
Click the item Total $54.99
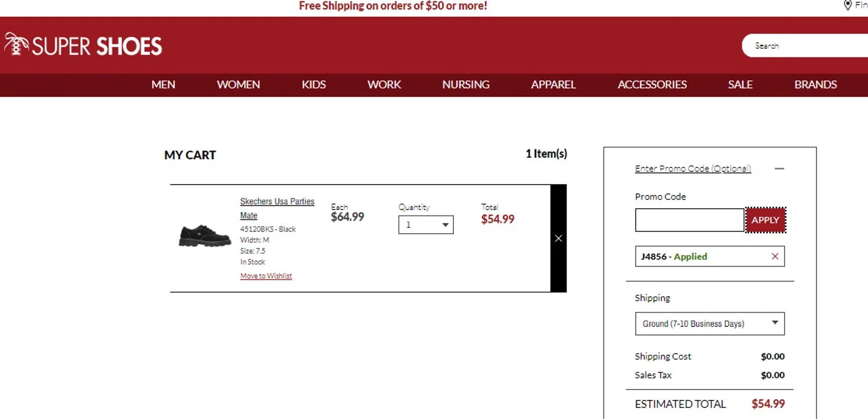pos(498,219)
